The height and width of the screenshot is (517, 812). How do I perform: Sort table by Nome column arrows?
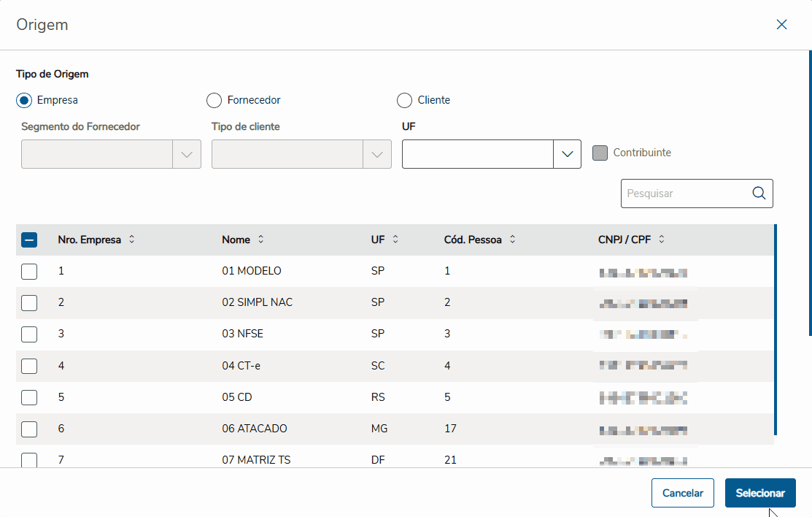261,240
